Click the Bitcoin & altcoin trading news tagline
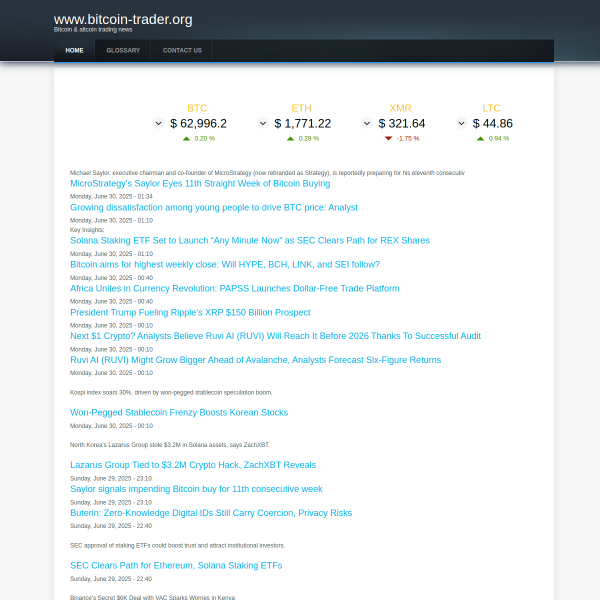Image resolution: width=600 pixels, height=600 pixels. point(93,30)
